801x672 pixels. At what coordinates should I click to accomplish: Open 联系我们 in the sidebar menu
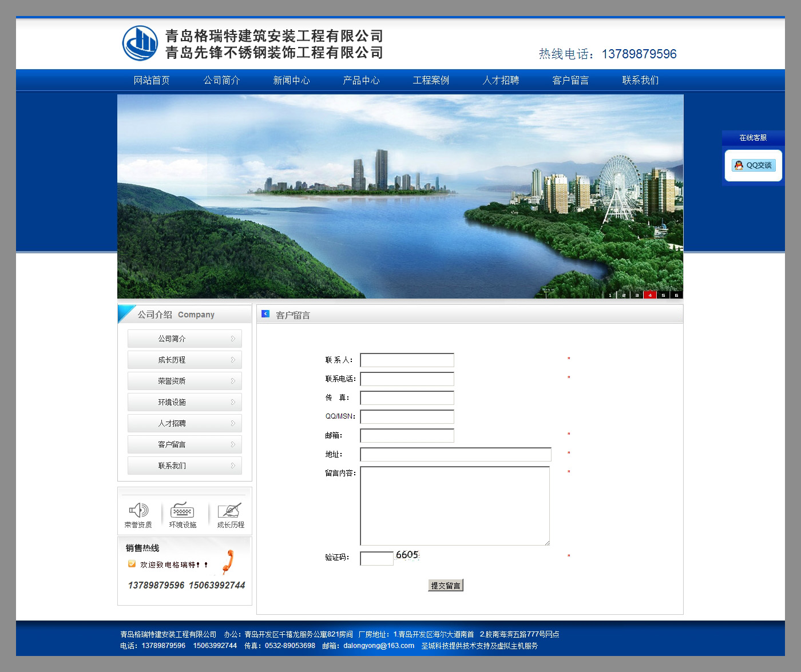(x=185, y=466)
